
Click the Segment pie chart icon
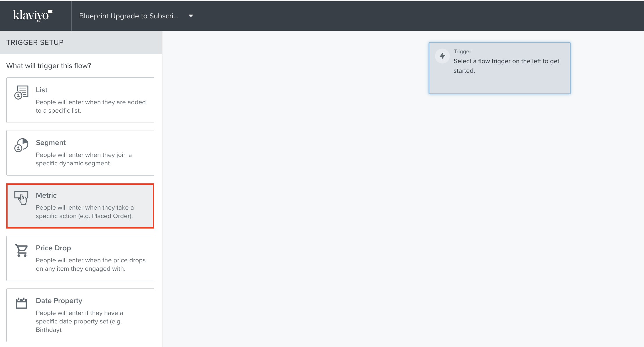(x=21, y=145)
